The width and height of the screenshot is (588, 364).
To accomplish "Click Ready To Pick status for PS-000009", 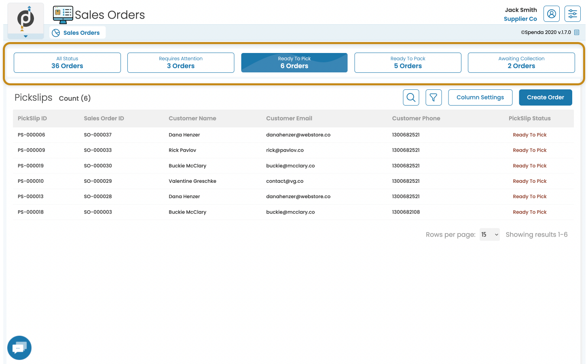I will point(529,150).
